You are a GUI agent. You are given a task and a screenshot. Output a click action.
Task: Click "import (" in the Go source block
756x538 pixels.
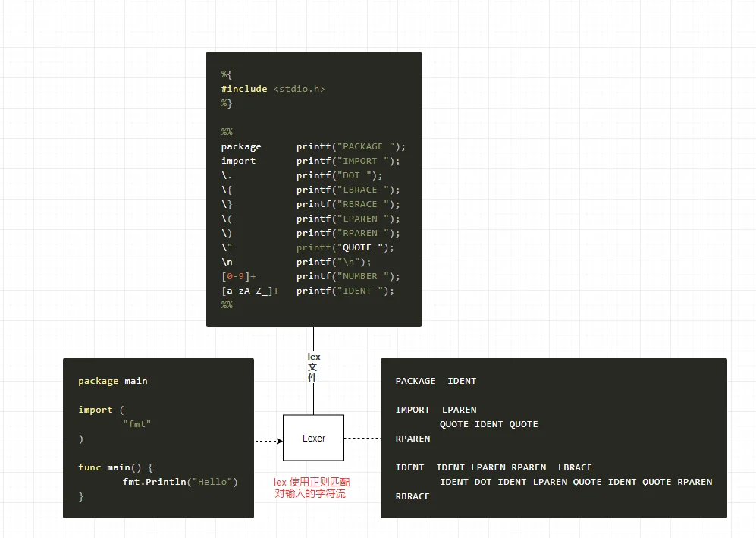[102, 410]
